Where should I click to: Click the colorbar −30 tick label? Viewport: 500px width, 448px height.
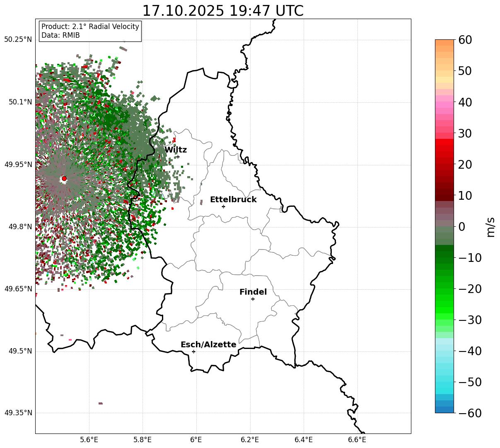tap(470, 320)
